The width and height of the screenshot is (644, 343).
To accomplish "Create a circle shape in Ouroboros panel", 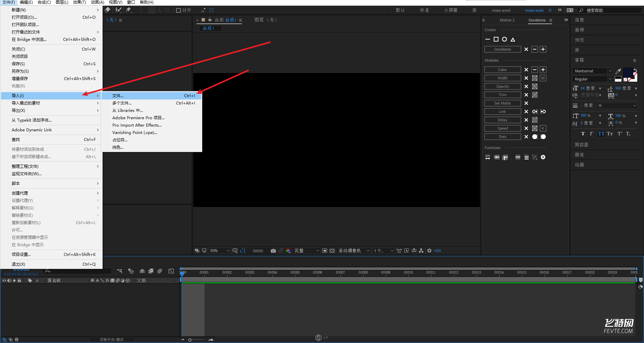I will [x=504, y=40].
